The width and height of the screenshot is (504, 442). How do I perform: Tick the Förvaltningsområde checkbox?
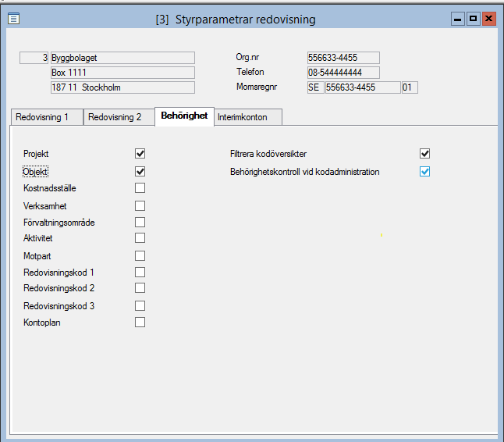pyautogui.click(x=140, y=223)
